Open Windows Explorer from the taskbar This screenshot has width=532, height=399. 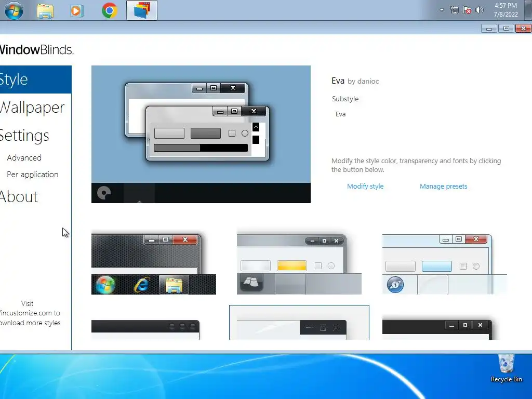point(45,11)
